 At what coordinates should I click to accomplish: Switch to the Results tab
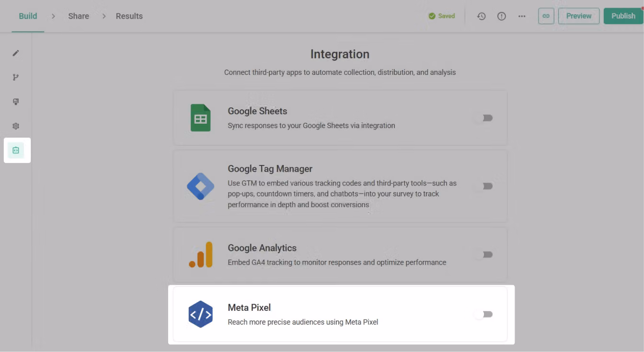[x=129, y=16]
